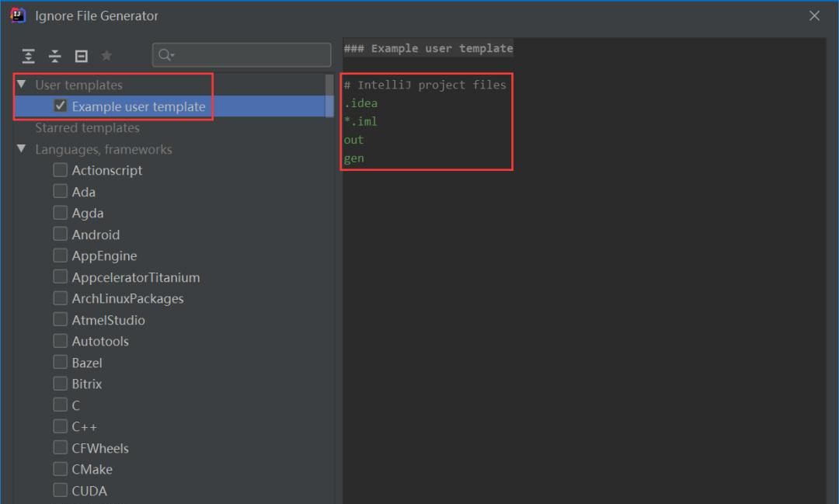
Task: Close the Ignore File Generator dialog
Action: pos(814,16)
